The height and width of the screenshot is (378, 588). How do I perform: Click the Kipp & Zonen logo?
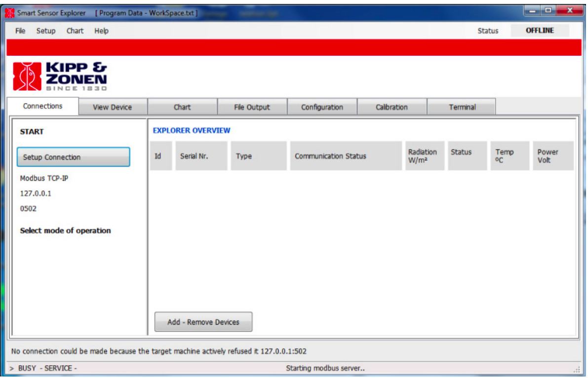coord(59,76)
